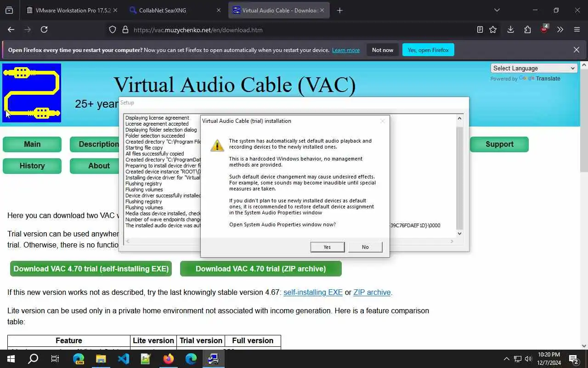Click the Setup log horizontal scroll left arrow
Screen dimensions: 588x368
pos(128,241)
